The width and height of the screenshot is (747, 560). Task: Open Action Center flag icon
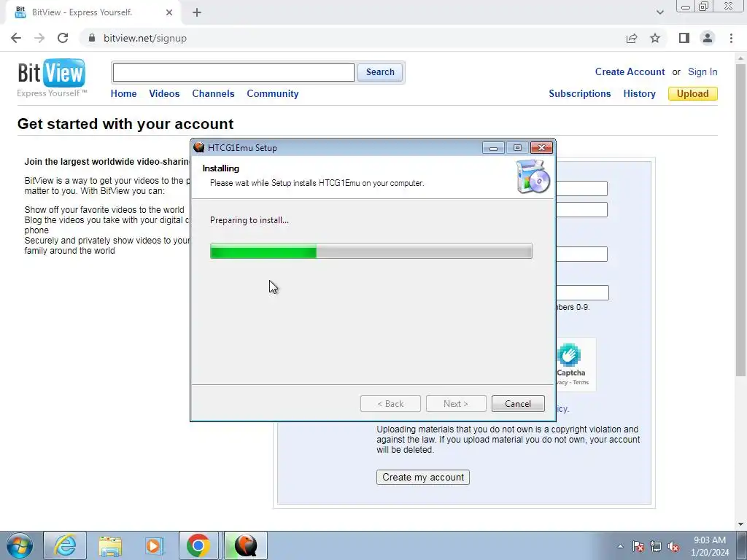tap(638, 546)
